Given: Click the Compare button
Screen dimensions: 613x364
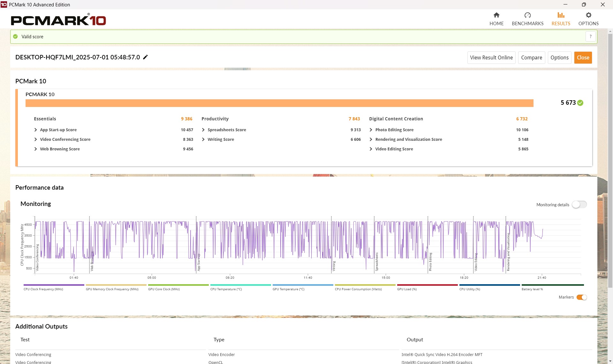Looking at the screenshot, I should [531, 57].
